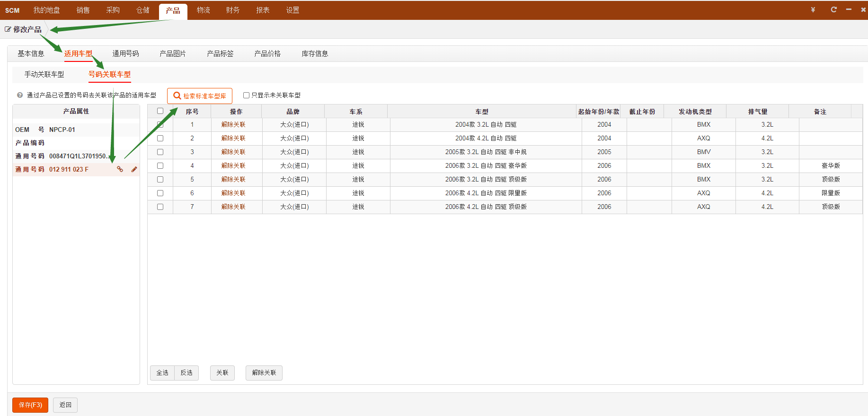Screen dimensions: 868x416
Task: Click the edit icon beside 修改产品
Action: click(x=8, y=29)
